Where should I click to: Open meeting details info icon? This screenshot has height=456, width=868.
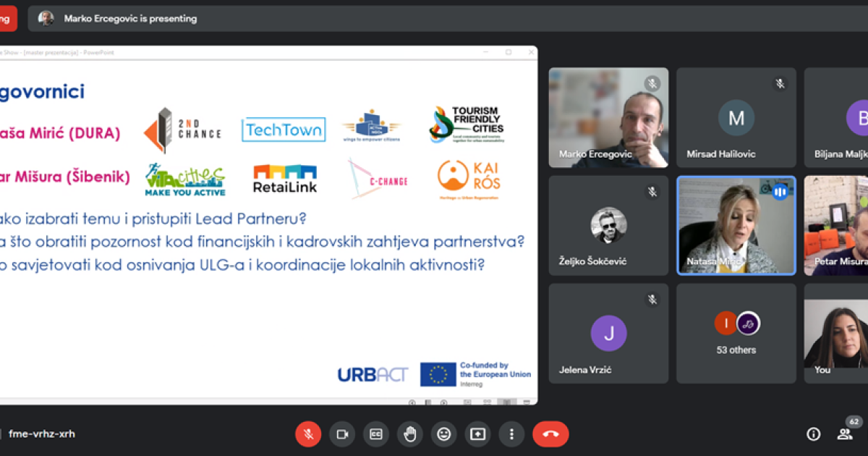coord(814,434)
